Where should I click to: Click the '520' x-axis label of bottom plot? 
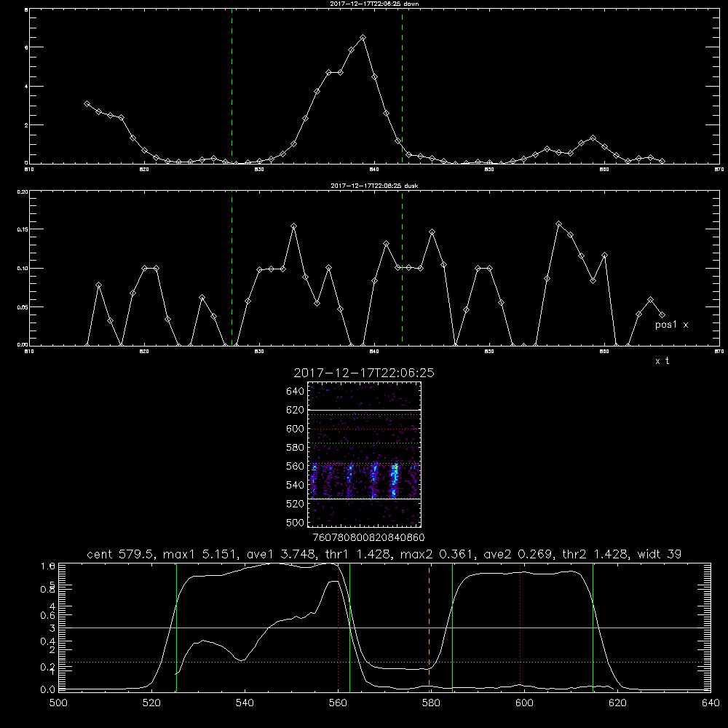[x=151, y=703]
